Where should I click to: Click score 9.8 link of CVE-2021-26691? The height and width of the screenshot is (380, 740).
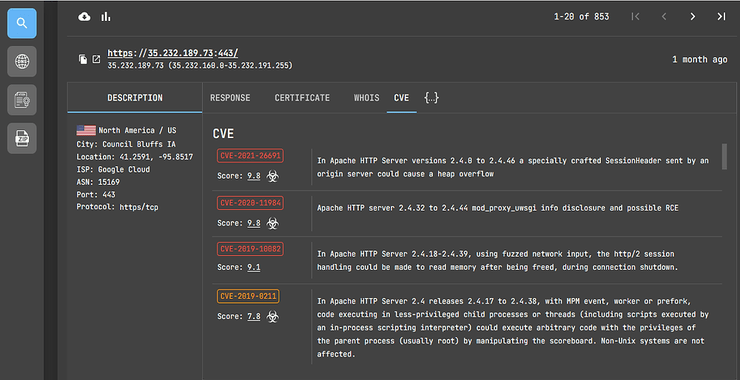click(254, 176)
